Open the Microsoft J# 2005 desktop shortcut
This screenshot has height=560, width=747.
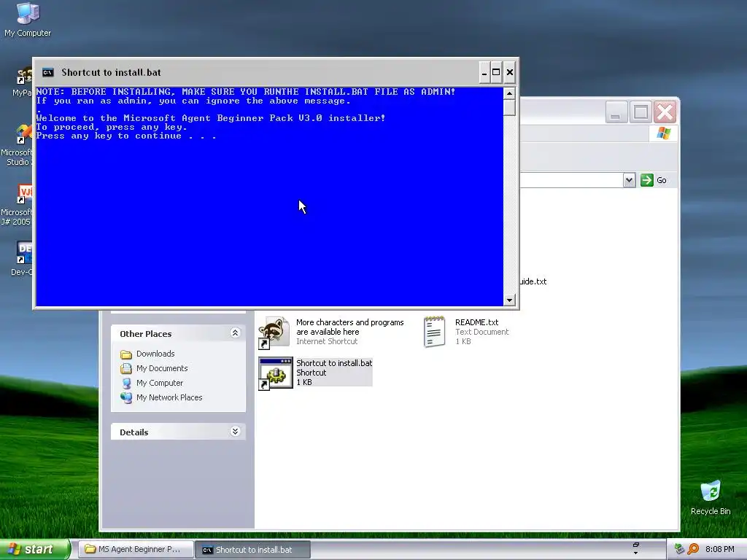pos(19,205)
